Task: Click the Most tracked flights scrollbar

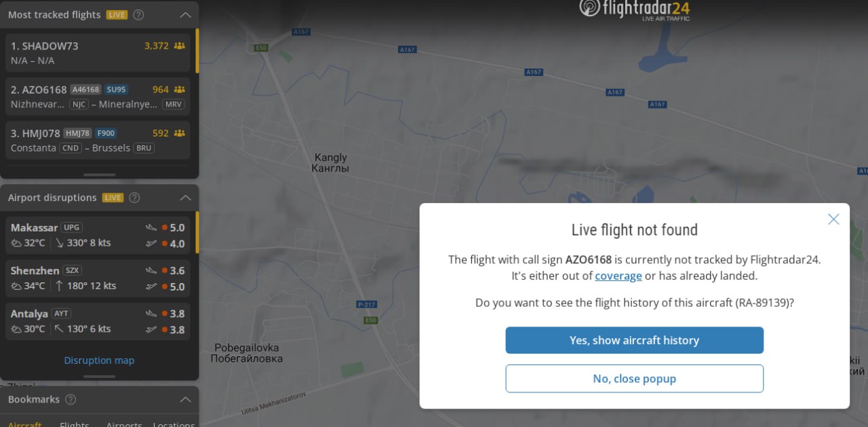Action: click(x=197, y=51)
